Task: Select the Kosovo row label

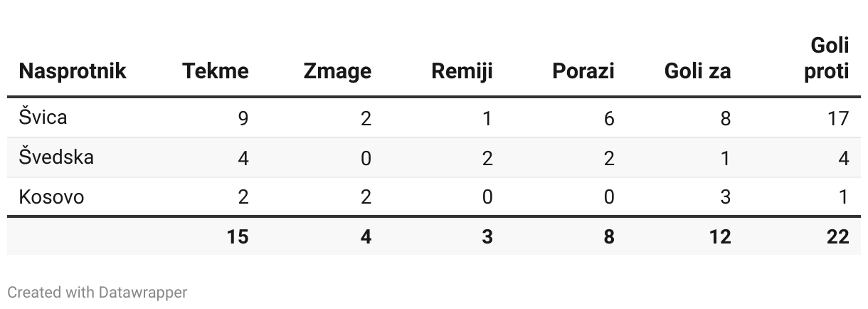Action: [x=51, y=197]
